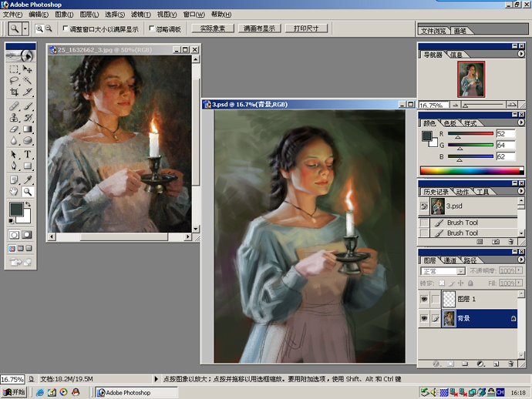Image resolution: width=532 pixels, height=399 pixels.
Task: Open the 文件 menu
Action: click(12, 14)
